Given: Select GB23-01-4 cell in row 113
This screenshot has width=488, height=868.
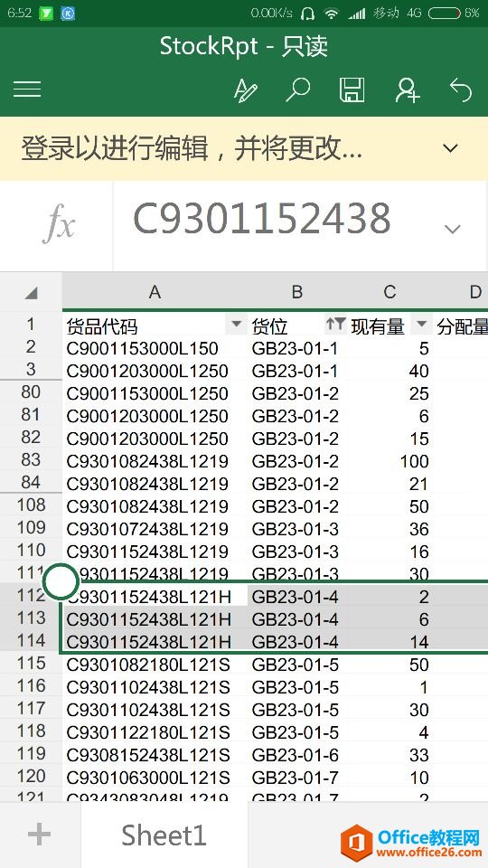Looking at the screenshot, I should pyautogui.click(x=297, y=619).
